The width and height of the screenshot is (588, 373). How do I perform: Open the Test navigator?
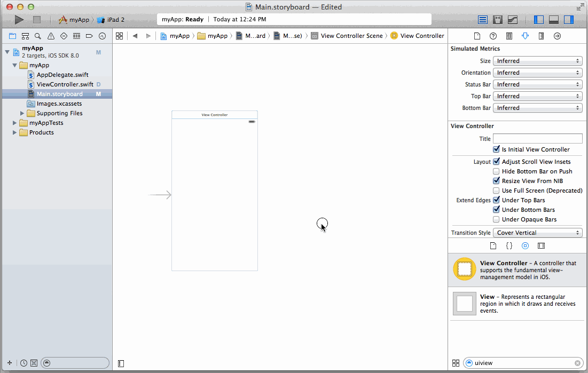click(64, 36)
